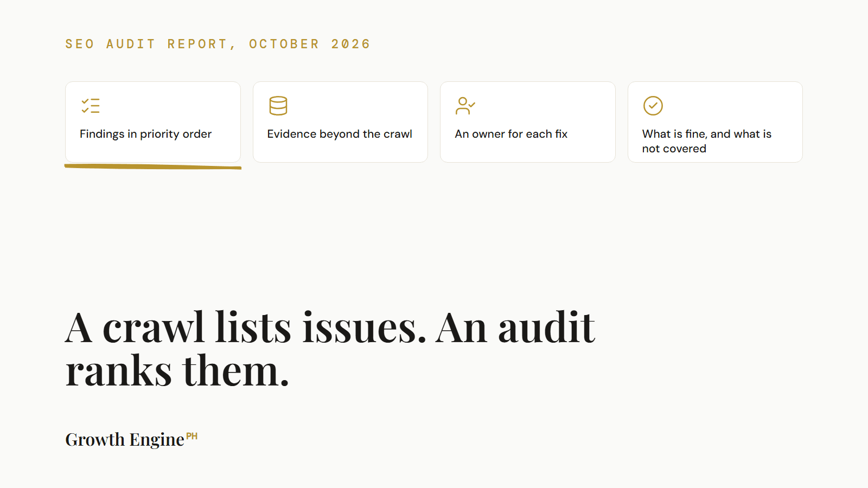
Task: Click the user-check icon on owner card
Action: point(465,106)
